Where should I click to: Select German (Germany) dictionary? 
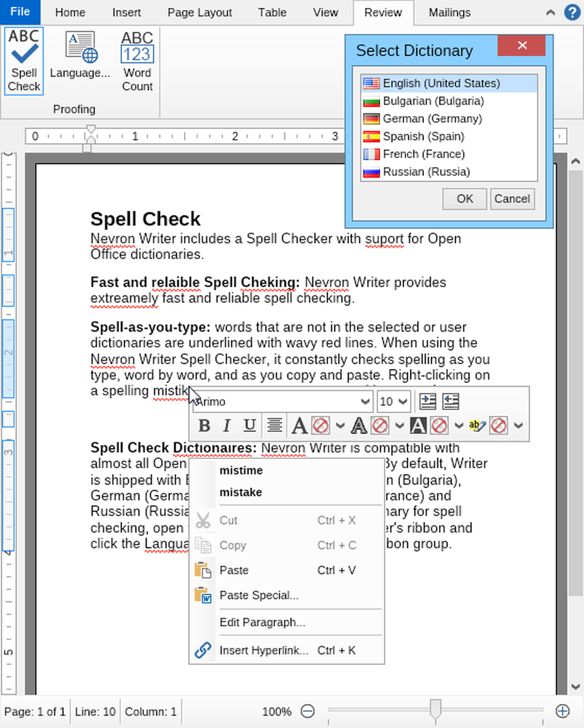tap(449, 119)
